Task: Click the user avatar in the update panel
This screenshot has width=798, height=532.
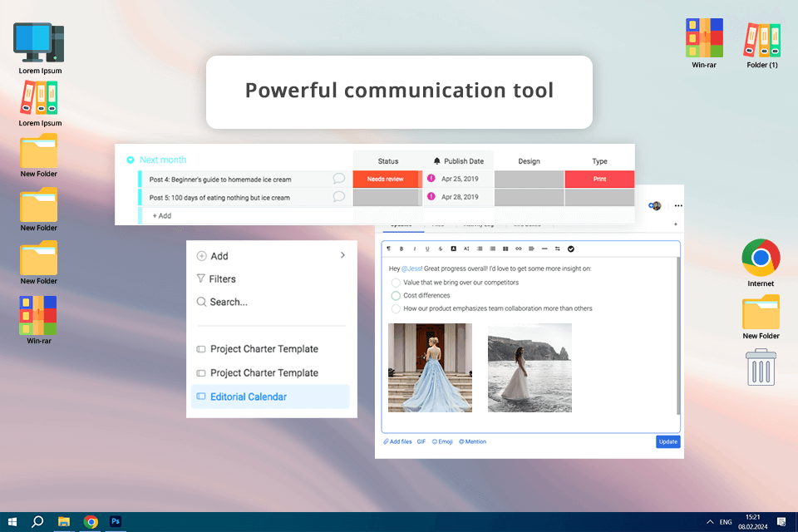Action: tap(655, 205)
